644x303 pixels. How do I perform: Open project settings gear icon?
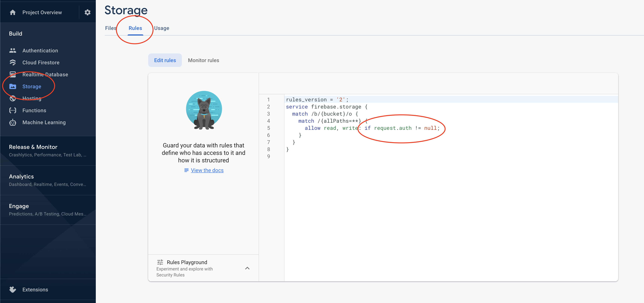coord(87,12)
